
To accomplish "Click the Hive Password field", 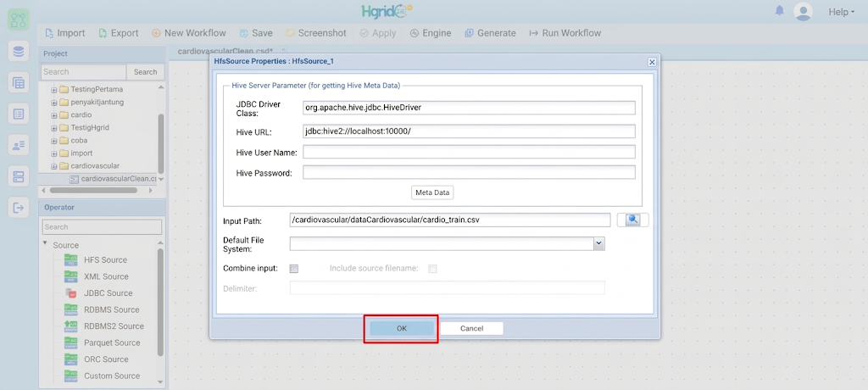I will (x=469, y=172).
